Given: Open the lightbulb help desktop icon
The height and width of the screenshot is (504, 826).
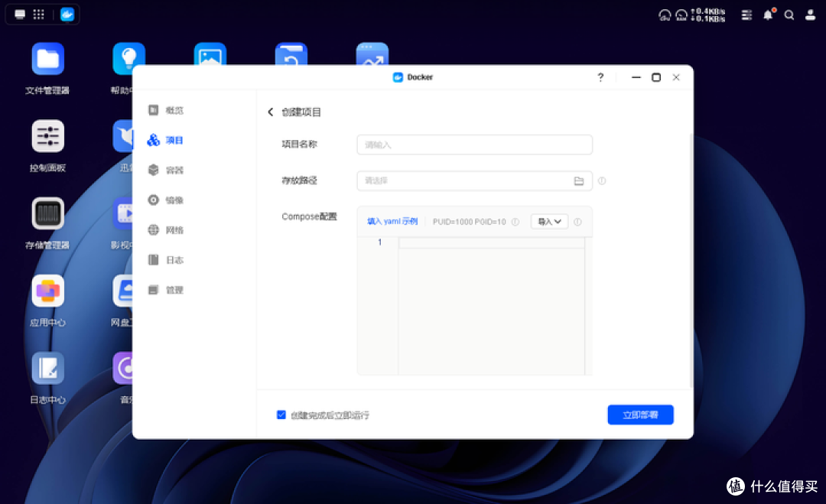Looking at the screenshot, I should point(128,58).
